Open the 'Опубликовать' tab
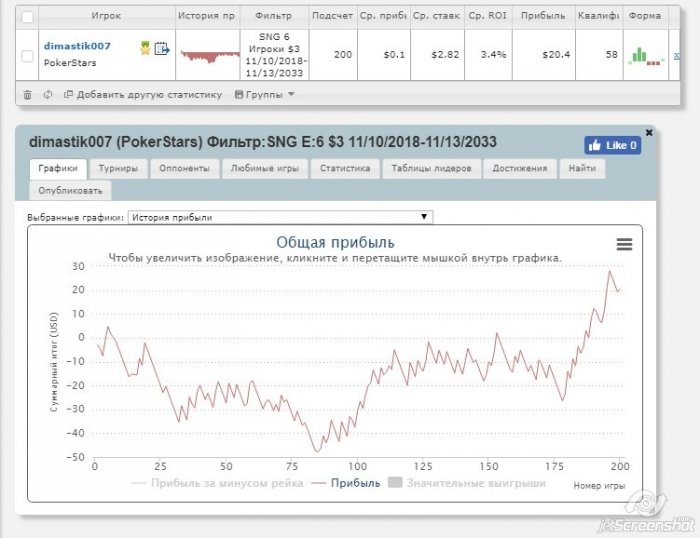Viewport: 700px width, 538px height. 70,191
